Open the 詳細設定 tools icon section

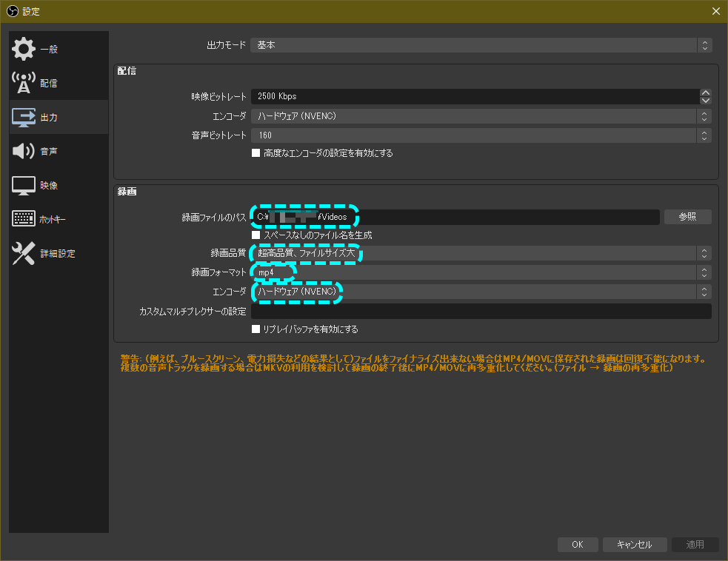[23, 253]
